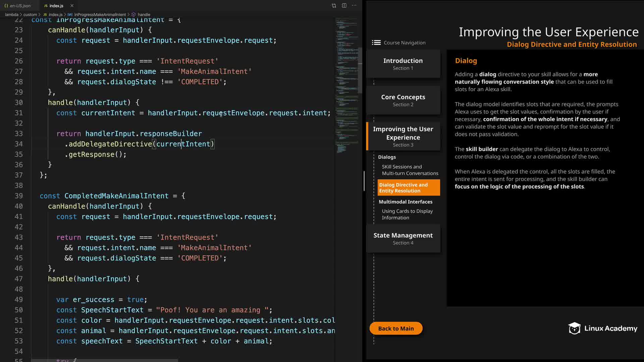
Task: Open Using Cards to Display Information
Action: coord(407,214)
